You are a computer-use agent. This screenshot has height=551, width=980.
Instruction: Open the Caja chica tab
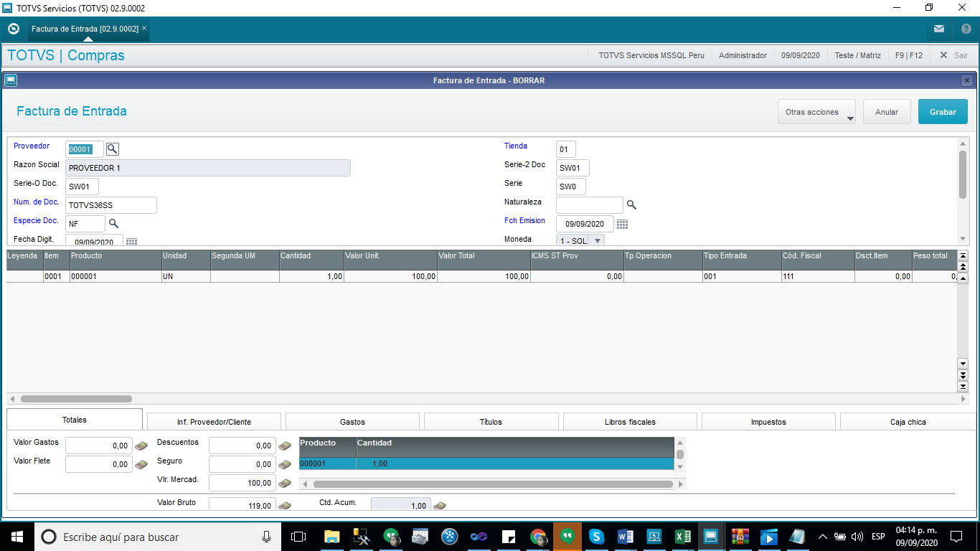(908, 422)
